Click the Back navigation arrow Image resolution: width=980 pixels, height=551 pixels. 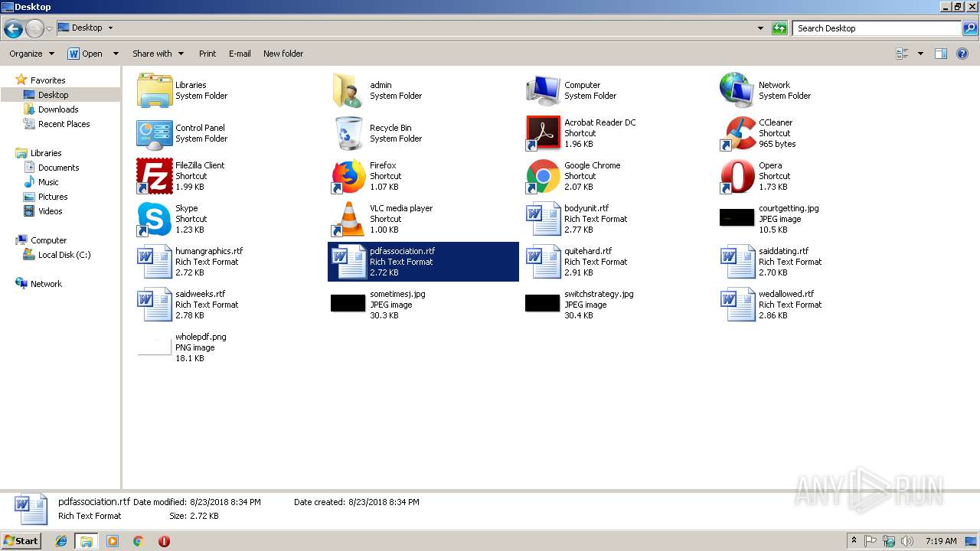[x=13, y=29]
